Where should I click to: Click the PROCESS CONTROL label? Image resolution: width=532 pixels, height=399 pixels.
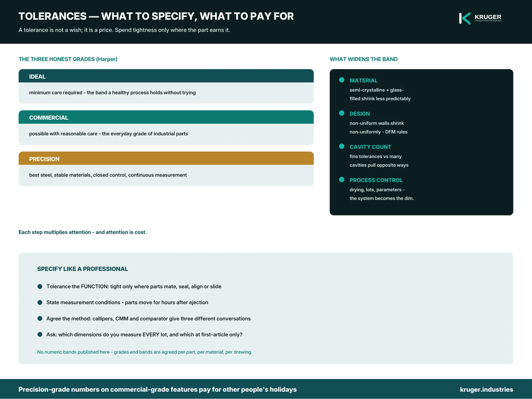pos(376,180)
